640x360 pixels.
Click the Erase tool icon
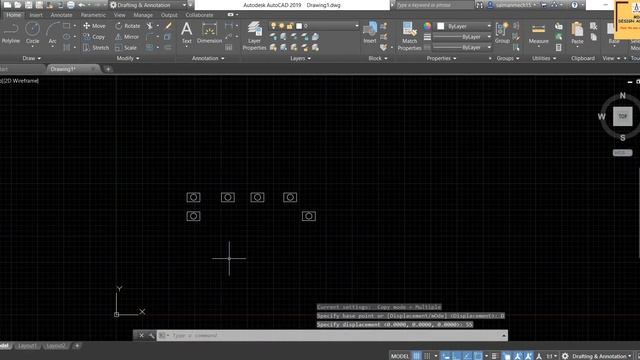coord(168,26)
